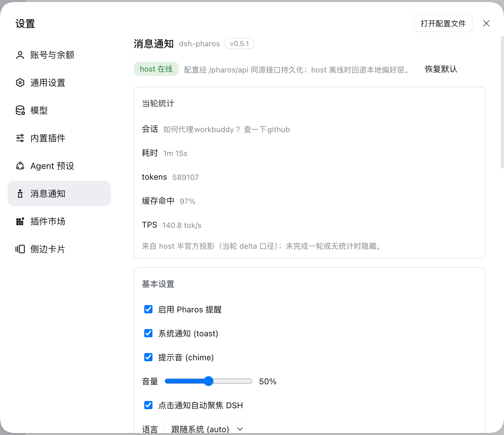This screenshot has height=435, width=504.
Task: Click the sidebar card icon beside 侧边卡片
Action: tap(20, 249)
